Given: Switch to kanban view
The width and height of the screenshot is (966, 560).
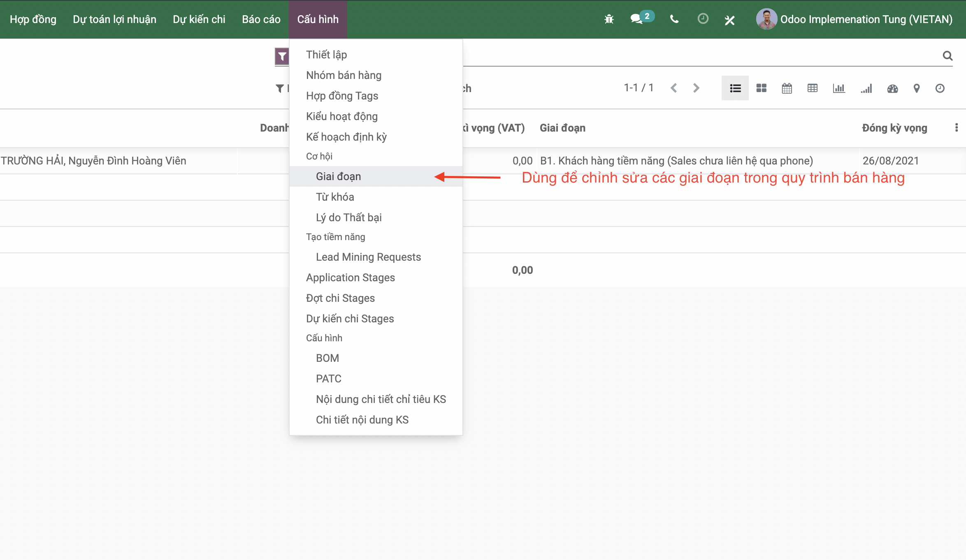Looking at the screenshot, I should pos(761,88).
